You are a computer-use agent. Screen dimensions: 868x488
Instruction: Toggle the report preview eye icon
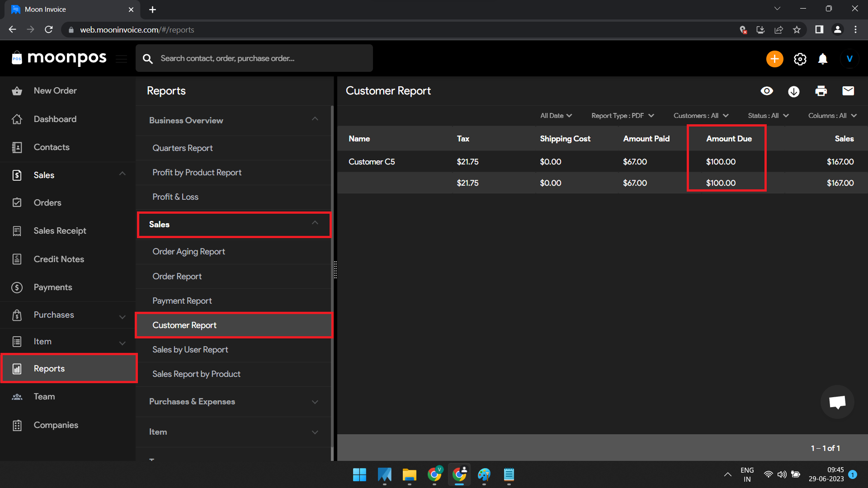[x=767, y=91]
